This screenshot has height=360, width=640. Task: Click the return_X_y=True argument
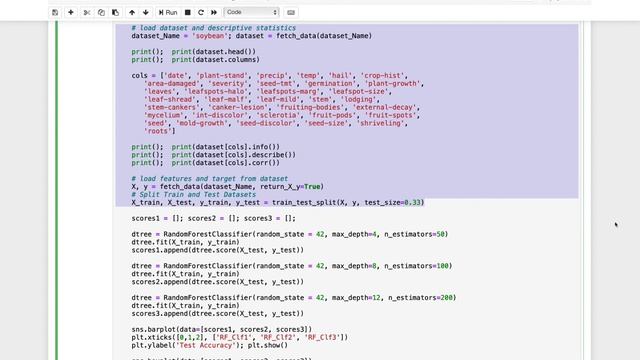(289, 187)
